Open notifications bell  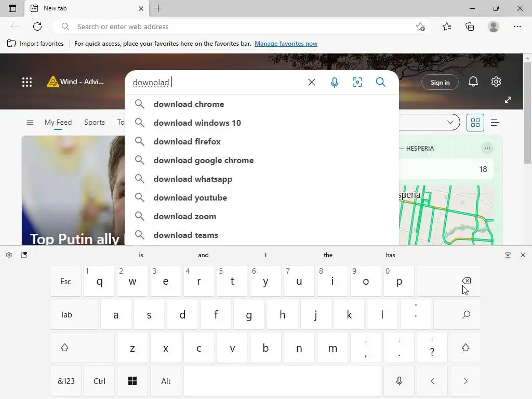(x=473, y=82)
